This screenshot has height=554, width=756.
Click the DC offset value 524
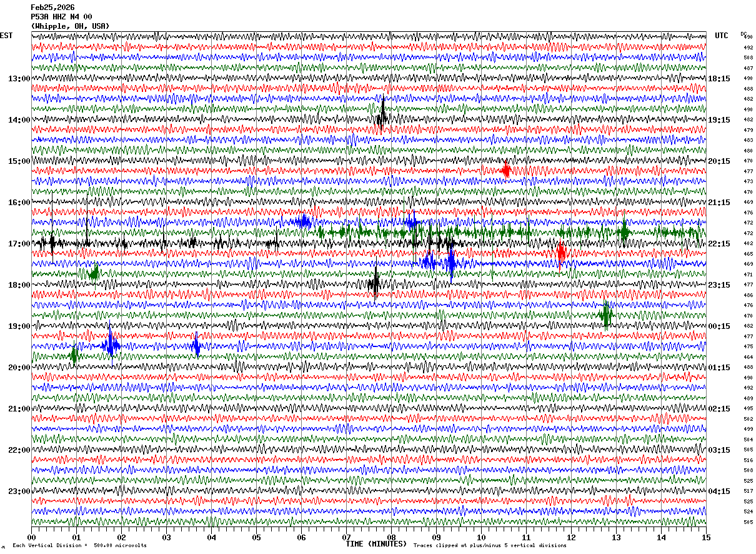748,511
